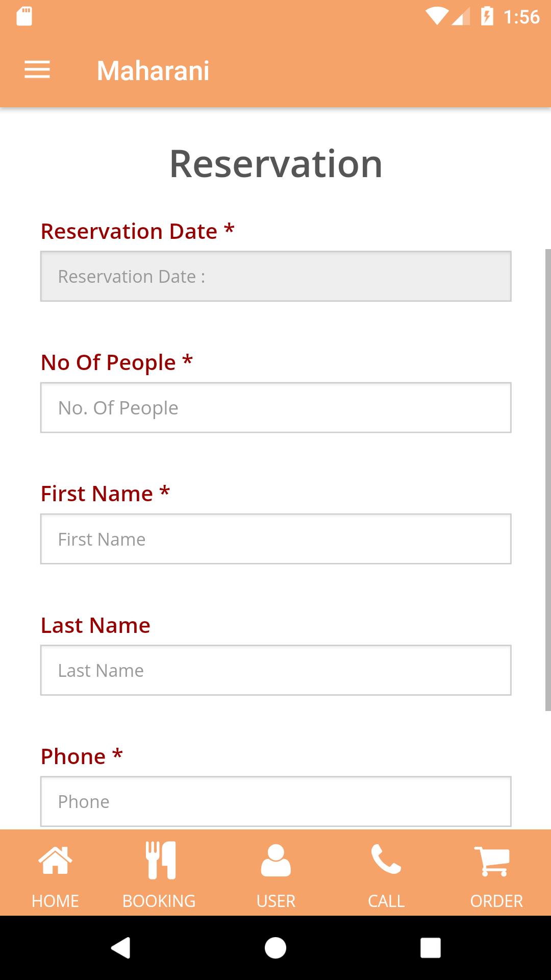Viewport: 551px width, 980px height.
Task: Open the hamburger navigation menu
Action: (37, 70)
